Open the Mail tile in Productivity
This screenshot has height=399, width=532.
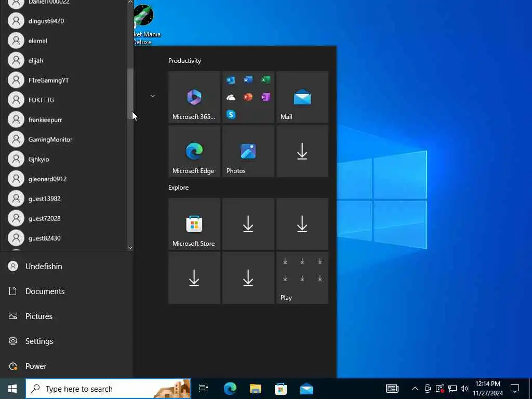[x=302, y=97]
